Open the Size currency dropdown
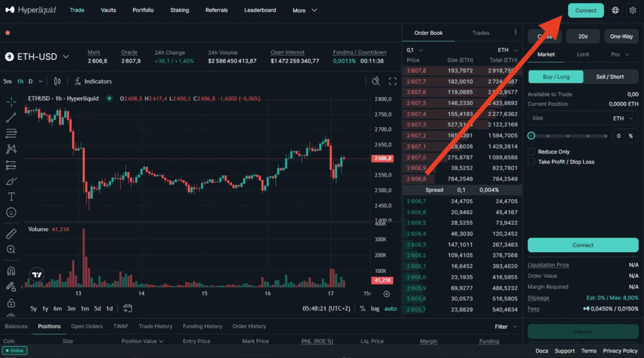Image resolution: width=644 pixels, height=358 pixels. [624, 118]
